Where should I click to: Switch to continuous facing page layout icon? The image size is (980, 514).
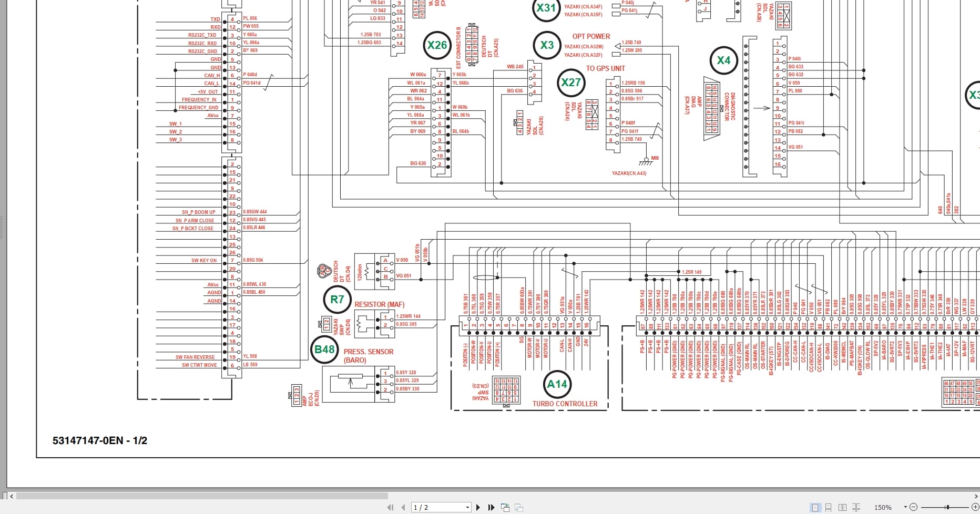click(856, 507)
